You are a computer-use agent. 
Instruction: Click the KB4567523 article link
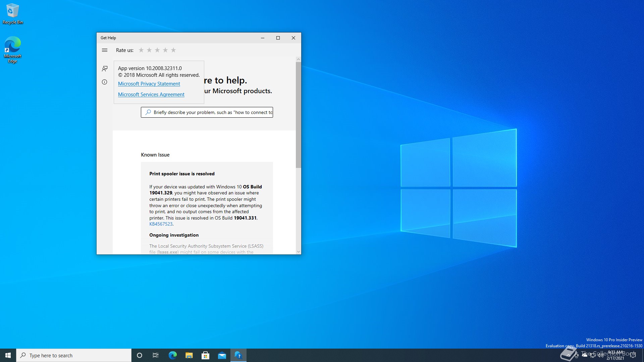click(x=161, y=224)
